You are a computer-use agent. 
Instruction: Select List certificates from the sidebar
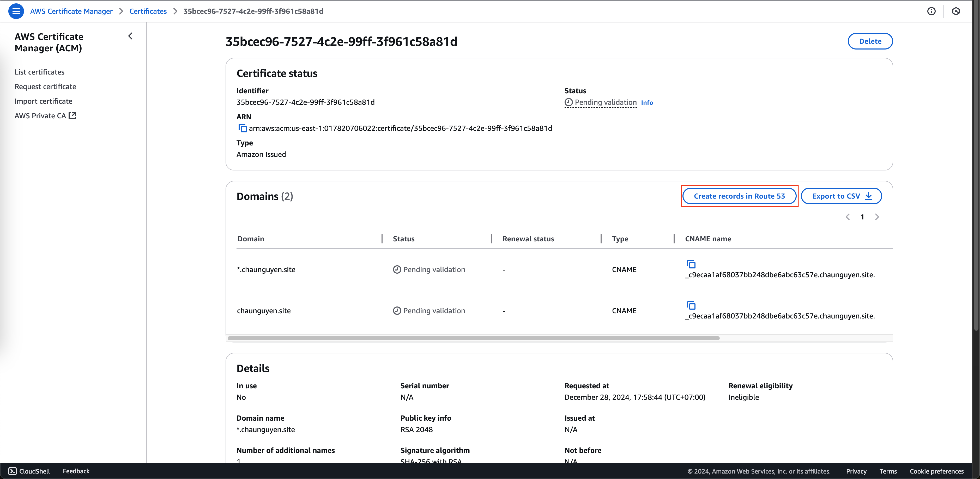(x=40, y=71)
